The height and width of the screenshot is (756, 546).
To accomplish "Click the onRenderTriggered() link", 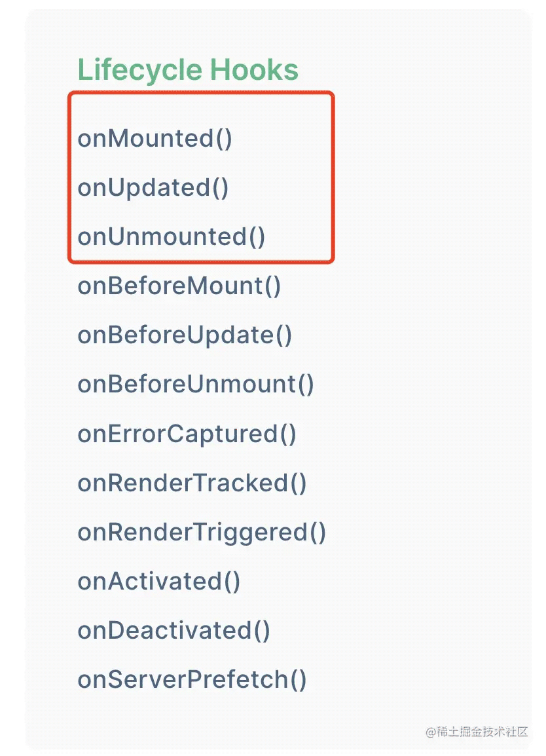I will [202, 532].
